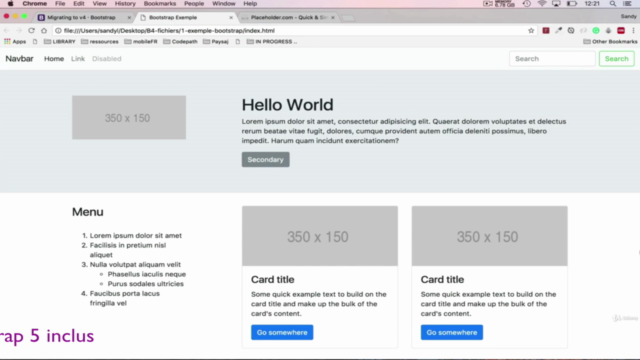Click 'Phasellus iaculis neque' sub-item
This screenshot has height=360, width=640.
coord(147,274)
